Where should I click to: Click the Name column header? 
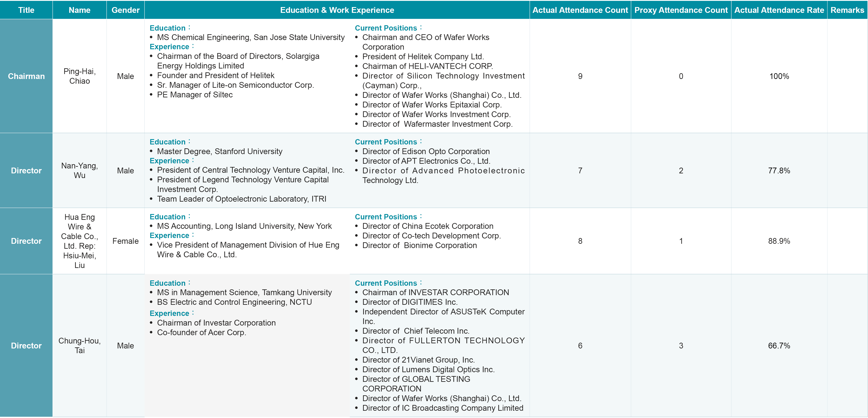(x=79, y=10)
